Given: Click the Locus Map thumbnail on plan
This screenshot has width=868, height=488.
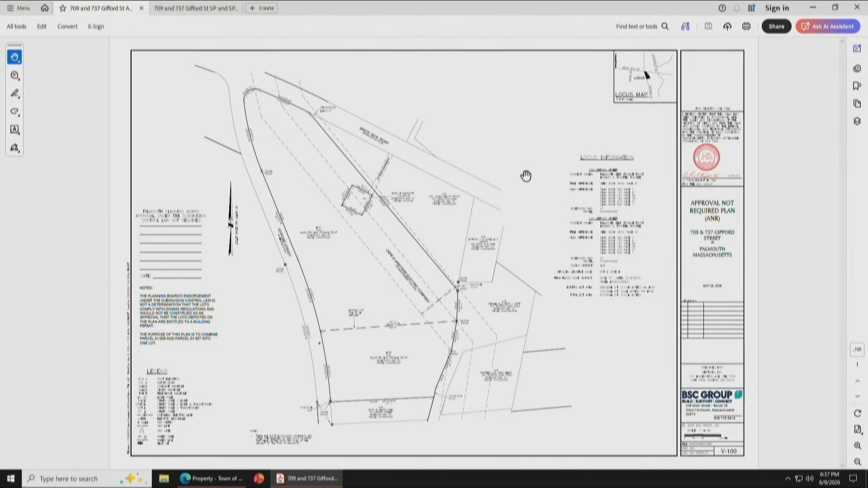Looking at the screenshot, I should pos(645,77).
